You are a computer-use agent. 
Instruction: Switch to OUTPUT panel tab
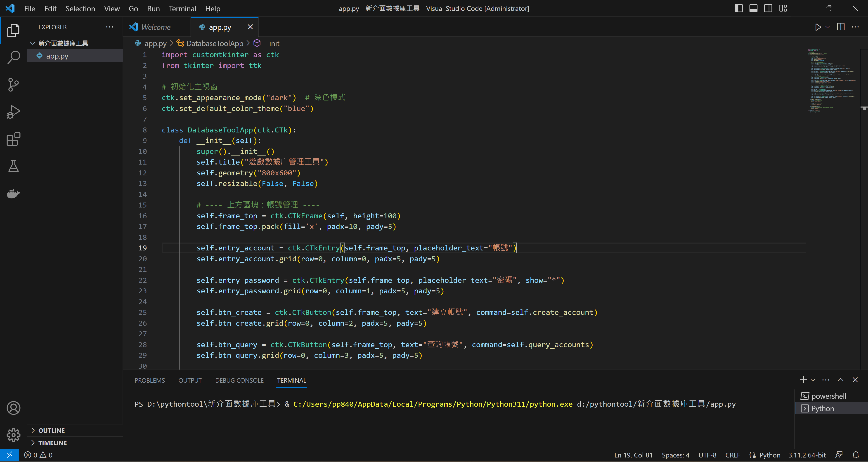pos(190,380)
